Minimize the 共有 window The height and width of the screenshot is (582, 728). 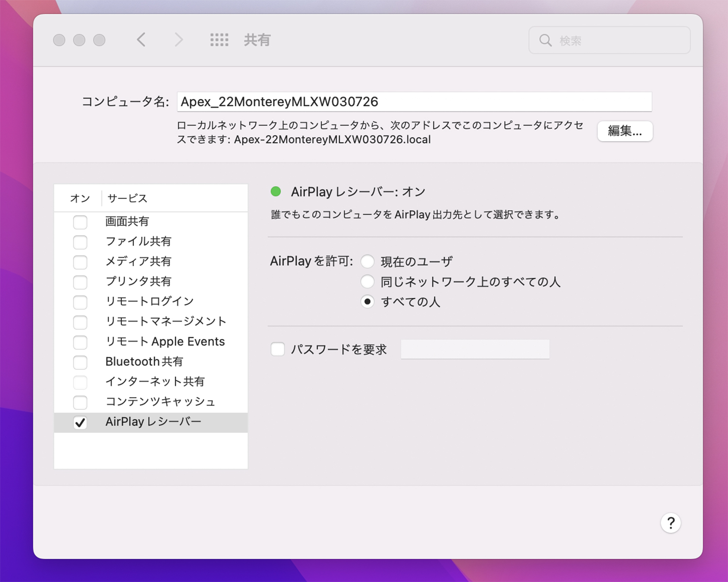[x=79, y=40]
